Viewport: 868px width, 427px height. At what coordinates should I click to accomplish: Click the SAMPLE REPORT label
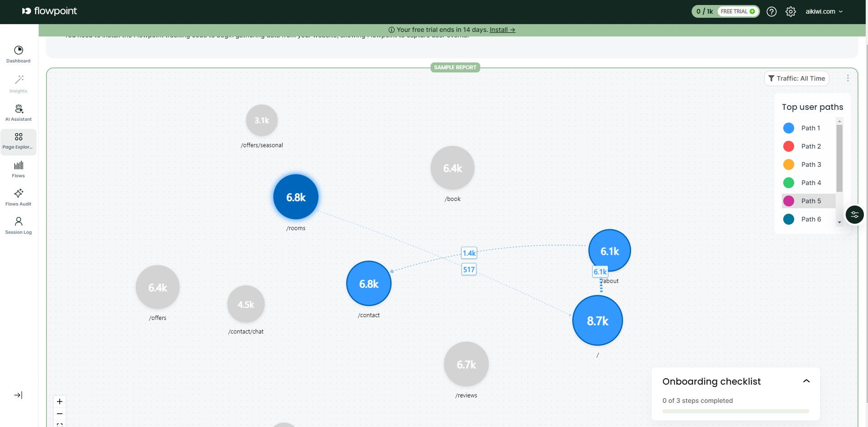pyautogui.click(x=455, y=67)
